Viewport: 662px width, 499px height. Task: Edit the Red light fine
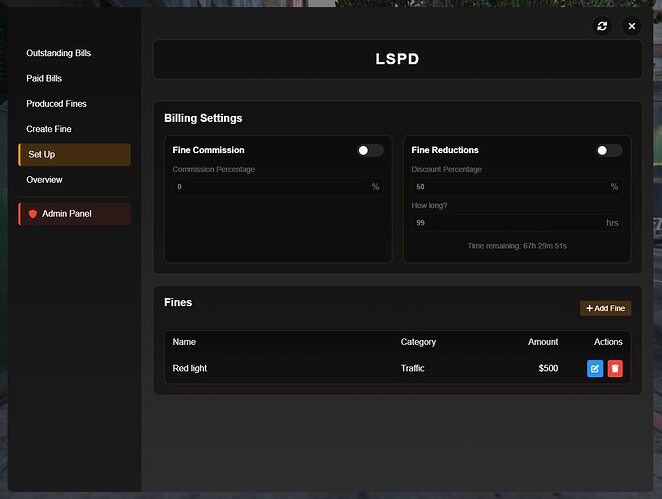595,369
